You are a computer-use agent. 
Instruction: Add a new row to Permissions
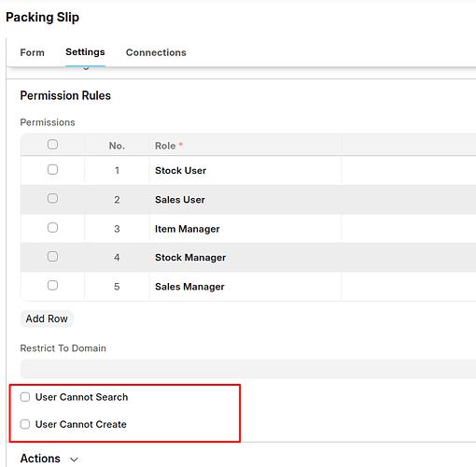point(47,318)
